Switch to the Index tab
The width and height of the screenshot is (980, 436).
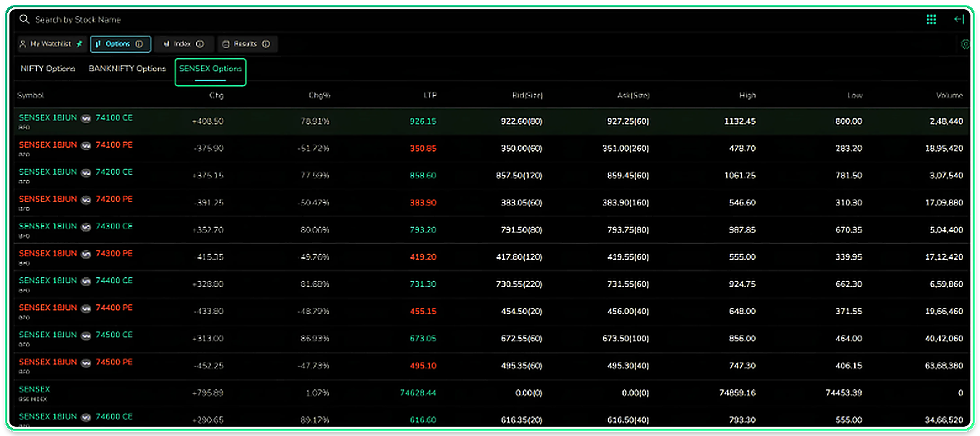pos(184,44)
